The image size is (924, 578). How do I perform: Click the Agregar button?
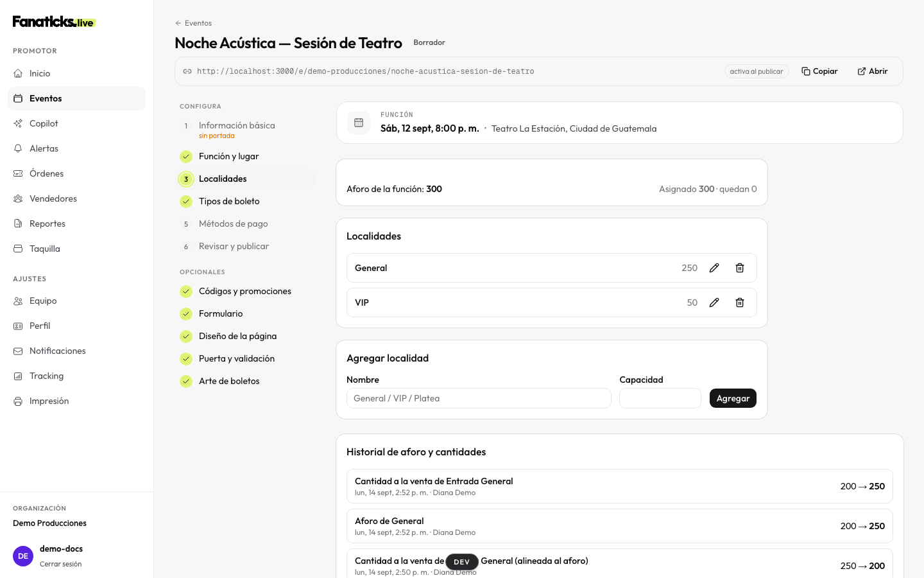(x=733, y=398)
